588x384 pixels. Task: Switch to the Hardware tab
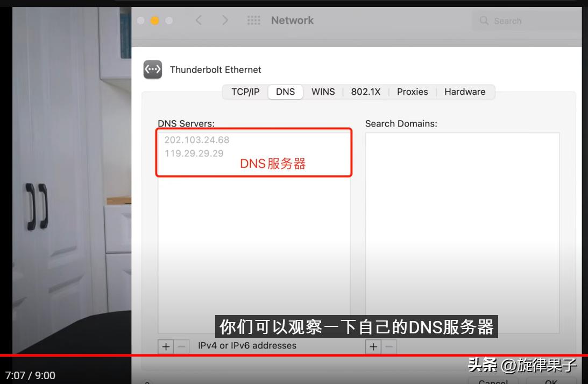465,92
